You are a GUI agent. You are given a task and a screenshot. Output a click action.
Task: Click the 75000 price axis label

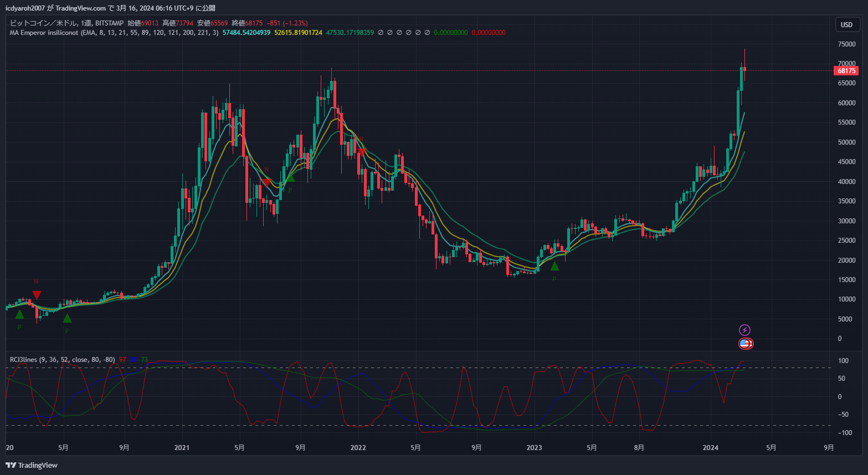point(846,44)
